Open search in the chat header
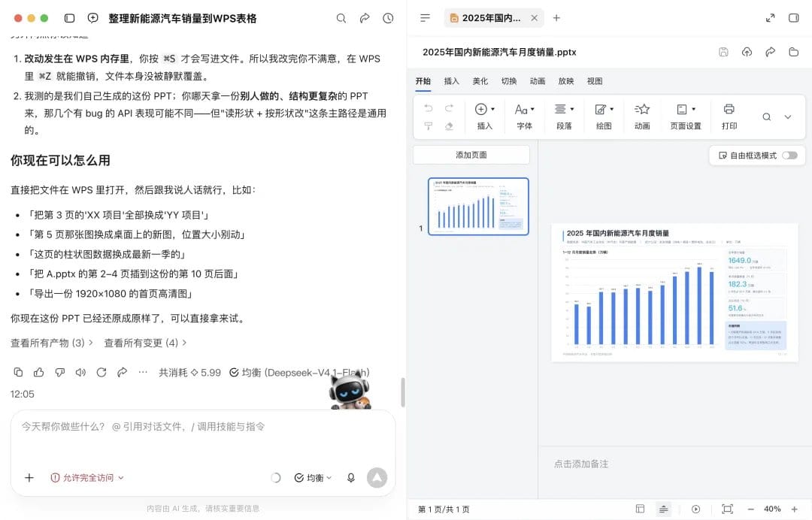Screen dimensions: 812x520 (x=341, y=18)
